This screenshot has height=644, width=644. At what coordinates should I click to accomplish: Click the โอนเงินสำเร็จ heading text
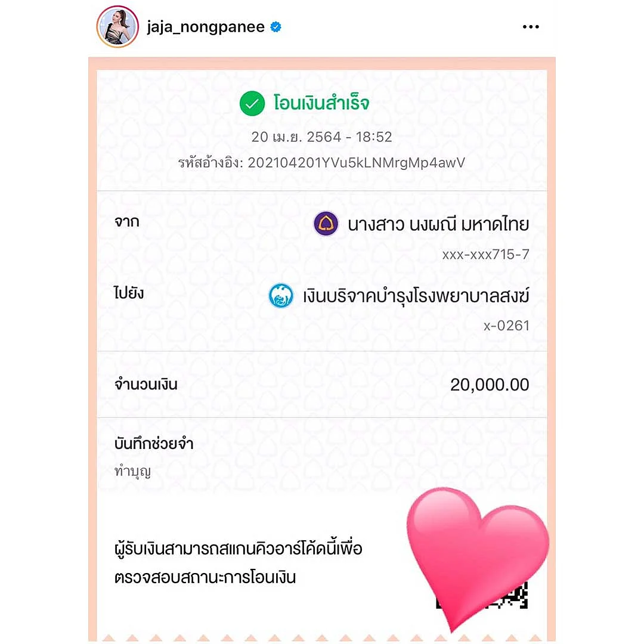[x=321, y=103]
